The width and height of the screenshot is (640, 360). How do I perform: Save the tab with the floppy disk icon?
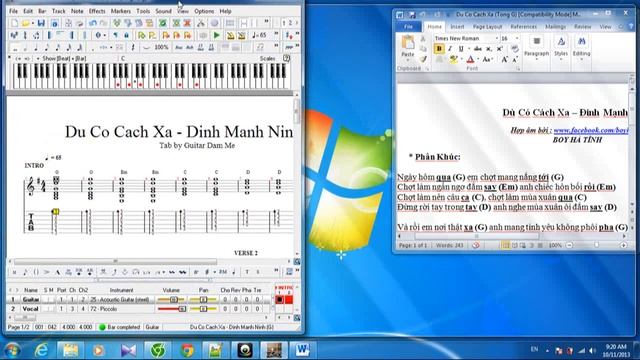[41, 23]
